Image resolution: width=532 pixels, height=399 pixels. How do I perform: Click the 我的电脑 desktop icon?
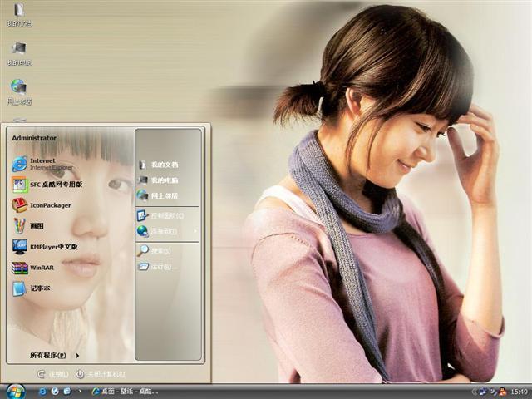point(18,50)
